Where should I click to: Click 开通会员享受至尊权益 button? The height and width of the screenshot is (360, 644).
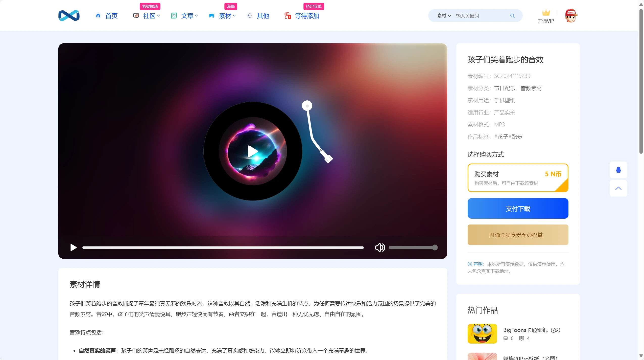click(518, 235)
